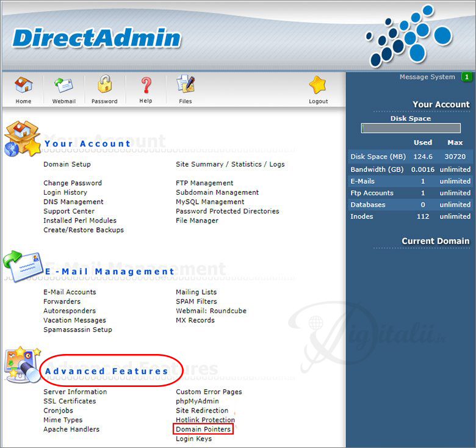Open Create/Restore Backups
Image resolution: width=476 pixels, height=448 pixels.
[84, 230]
